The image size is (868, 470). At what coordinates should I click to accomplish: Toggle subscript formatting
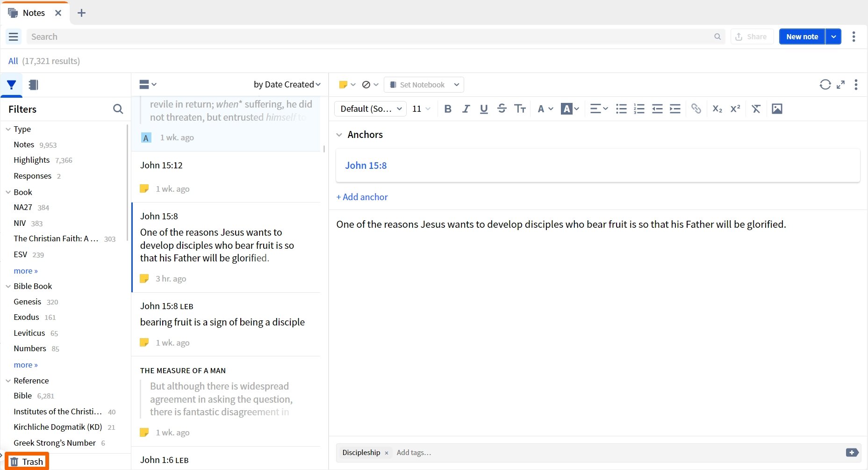[x=717, y=109]
